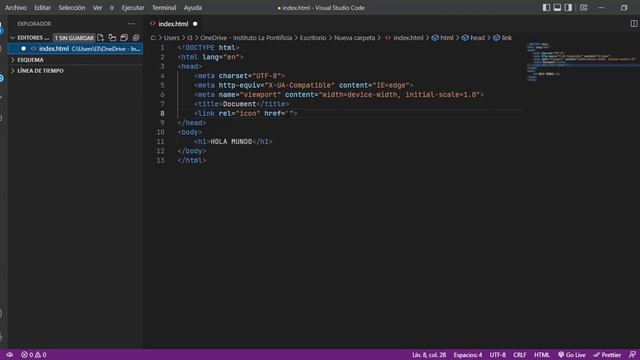Click the HOLA MUNDO heading text
This screenshot has width=640, height=360.
[231, 142]
